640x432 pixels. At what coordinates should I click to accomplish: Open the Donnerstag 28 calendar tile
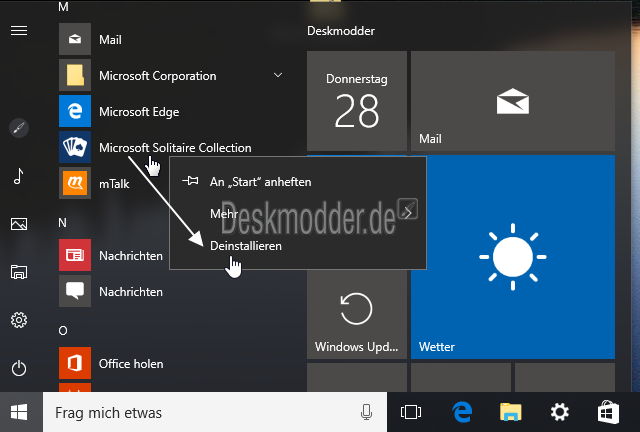pyautogui.click(x=357, y=101)
